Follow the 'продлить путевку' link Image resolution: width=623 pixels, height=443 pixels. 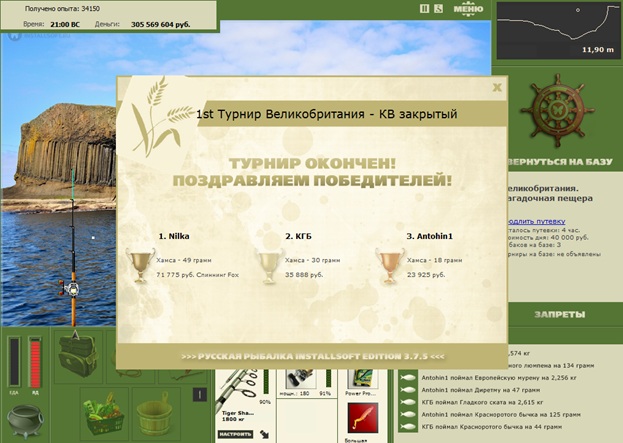pos(536,221)
